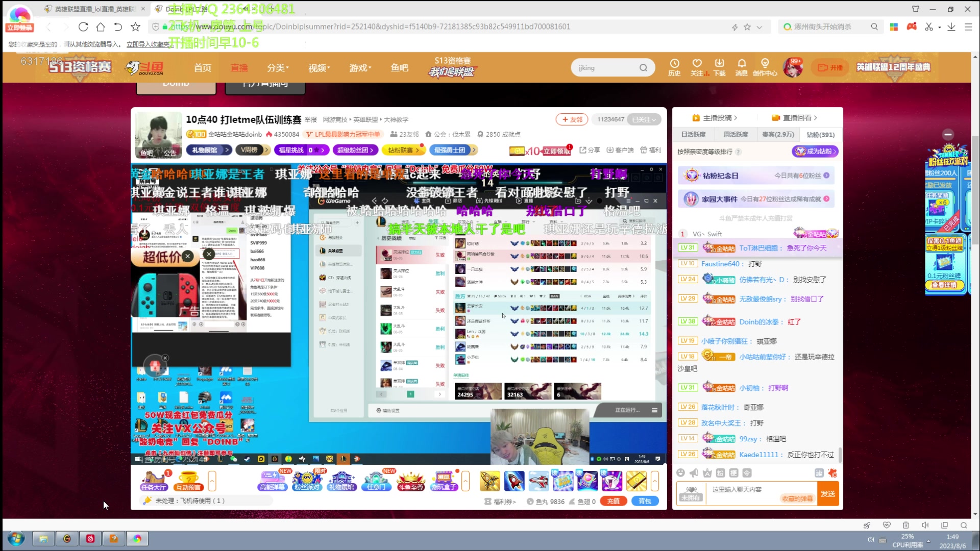This screenshot has width=980, height=551.
Task: Open 互动预言 prediction icon
Action: click(x=188, y=481)
